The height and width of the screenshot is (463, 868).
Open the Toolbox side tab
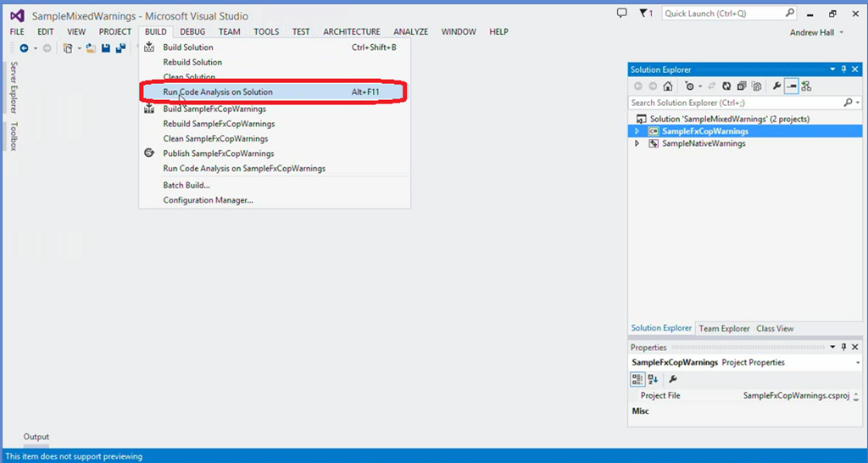[x=14, y=137]
